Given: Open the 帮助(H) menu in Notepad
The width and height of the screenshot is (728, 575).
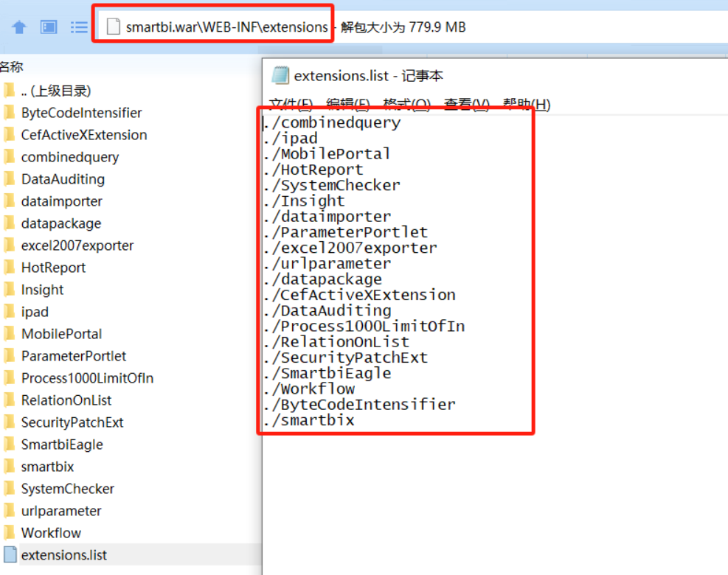Looking at the screenshot, I should click(527, 105).
